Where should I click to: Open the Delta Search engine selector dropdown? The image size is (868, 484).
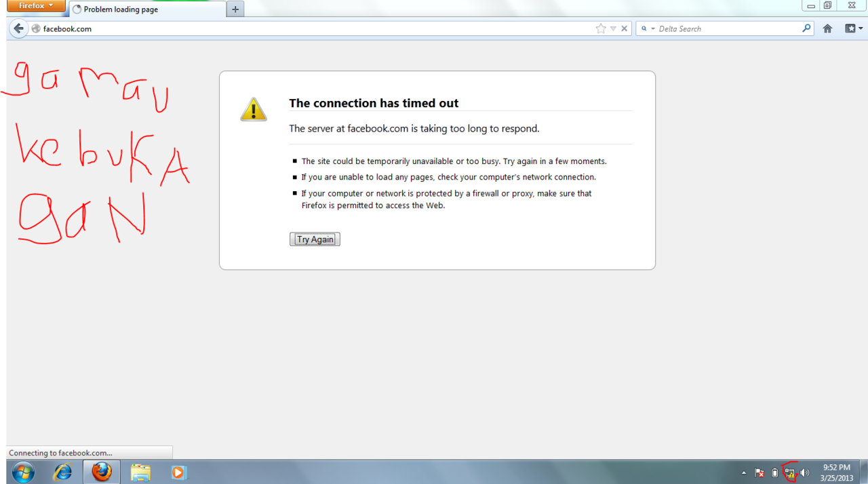648,28
